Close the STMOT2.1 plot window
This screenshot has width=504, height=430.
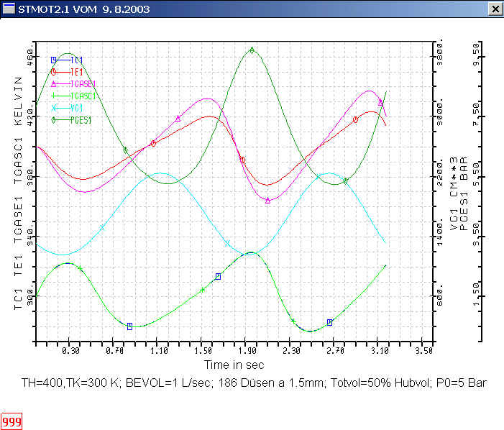pyautogui.click(x=495, y=9)
